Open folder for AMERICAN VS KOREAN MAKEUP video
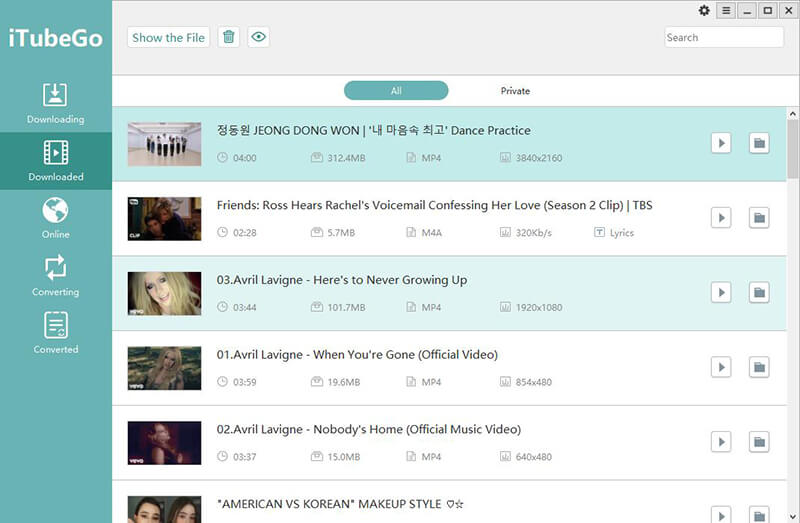The height and width of the screenshot is (523, 800). click(x=759, y=515)
